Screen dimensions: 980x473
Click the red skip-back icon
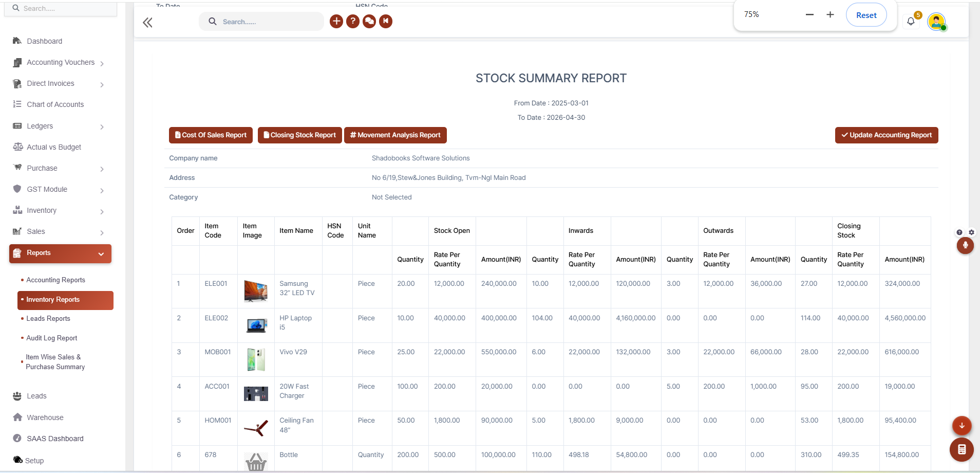(x=386, y=21)
